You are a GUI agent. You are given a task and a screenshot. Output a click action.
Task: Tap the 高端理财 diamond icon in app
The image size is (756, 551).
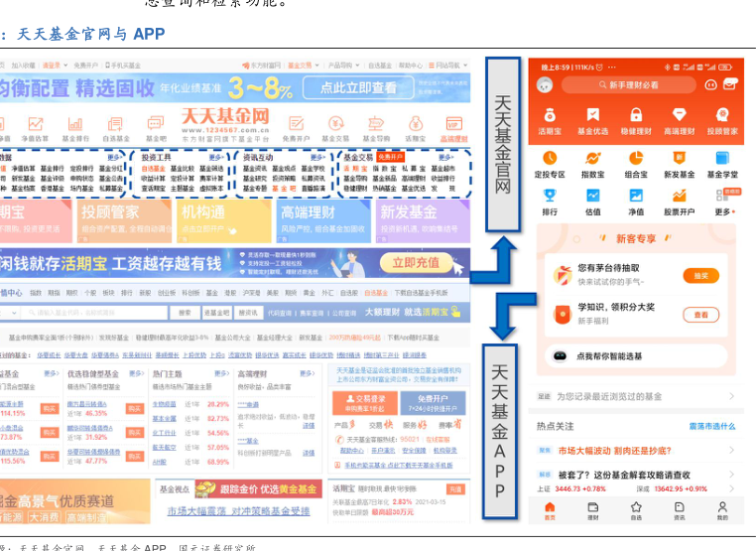(x=679, y=115)
